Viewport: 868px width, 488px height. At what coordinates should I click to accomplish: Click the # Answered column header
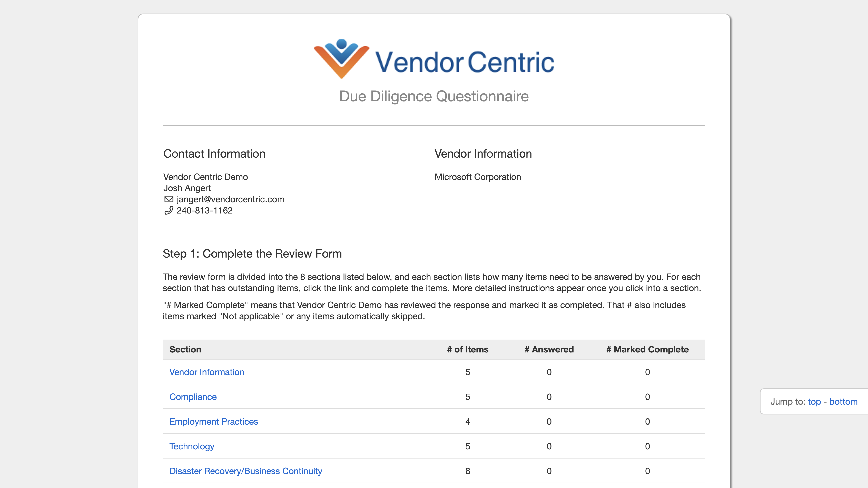[x=549, y=349]
